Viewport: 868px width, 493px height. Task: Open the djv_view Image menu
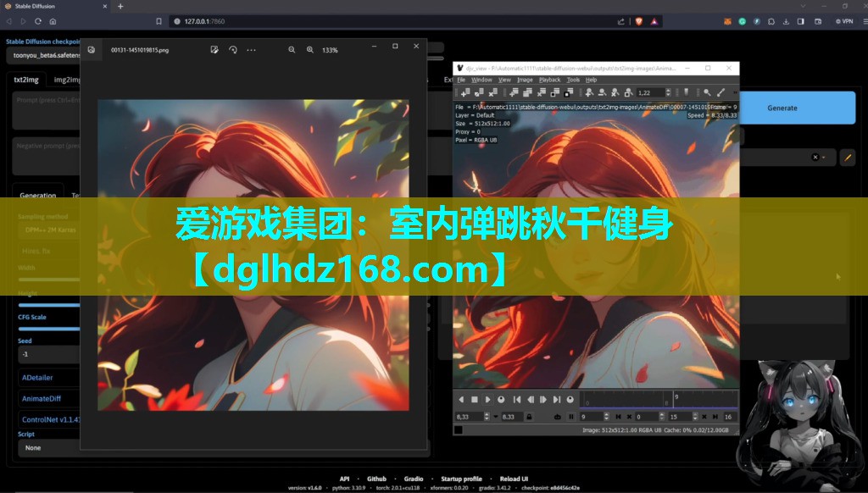(x=525, y=80)
